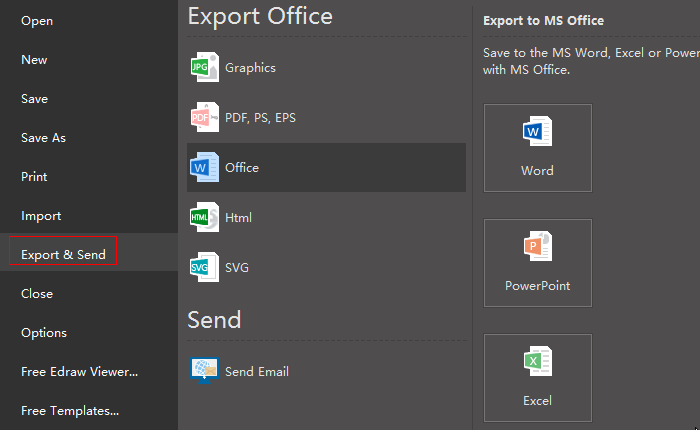Click the PDF, PS, EPS file icon
Image resolution: width=700 pixels, height=430 pixels.
[x=205, y=118]
